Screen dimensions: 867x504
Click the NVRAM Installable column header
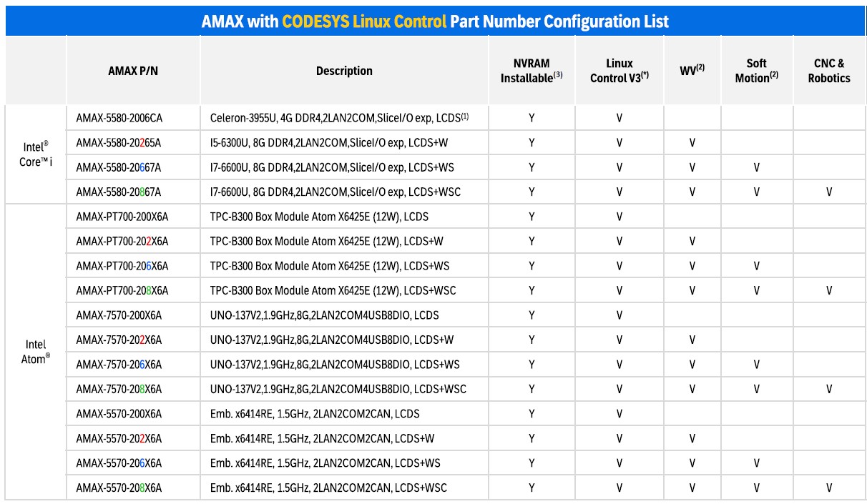532,71
